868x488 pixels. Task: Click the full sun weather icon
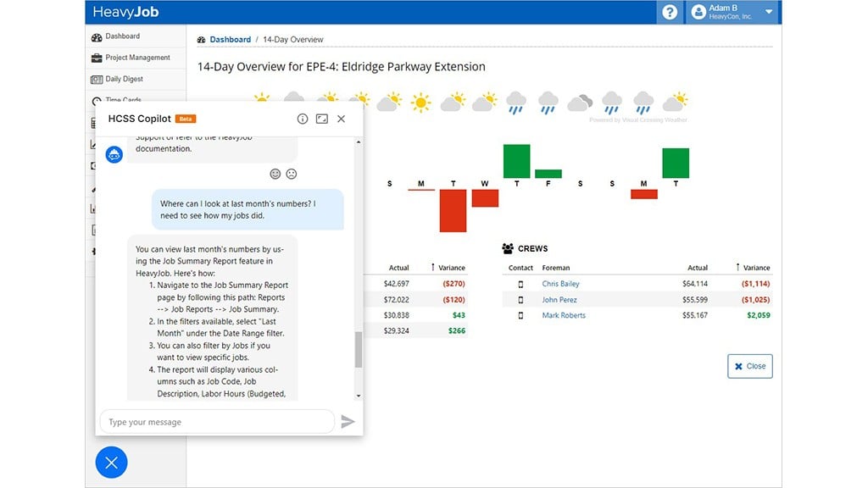click(420, 103)
